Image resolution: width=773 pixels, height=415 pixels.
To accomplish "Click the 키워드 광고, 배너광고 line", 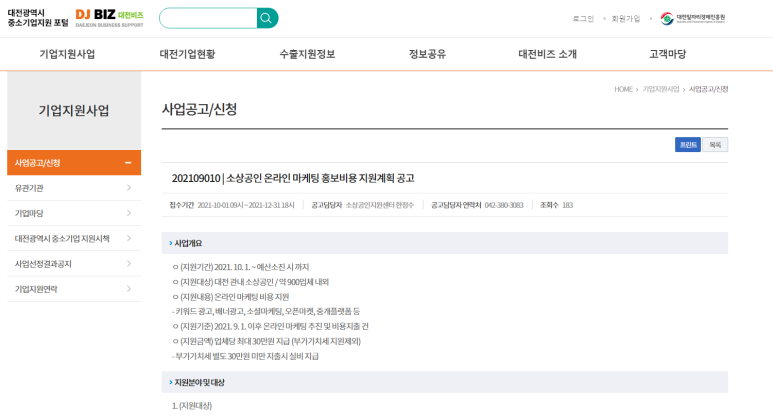I will pos(266,311).
